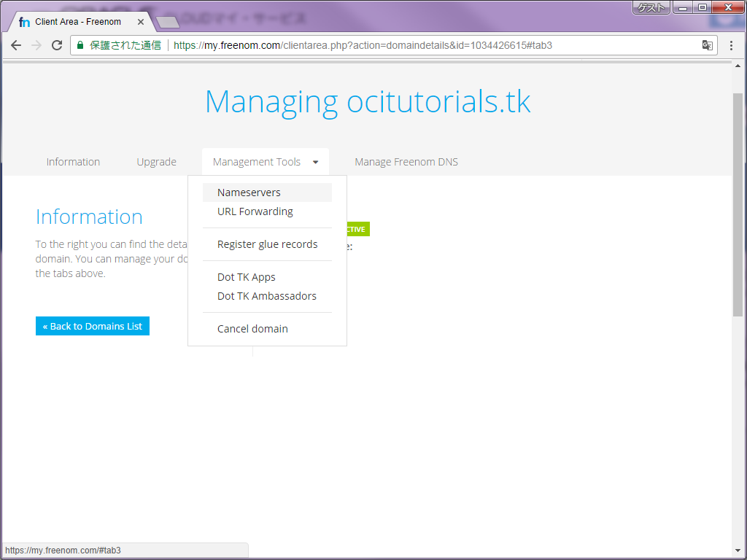Choose URL Forwarding menu entry
This screenshot has height=560, width=747.
tap(255, 211)
